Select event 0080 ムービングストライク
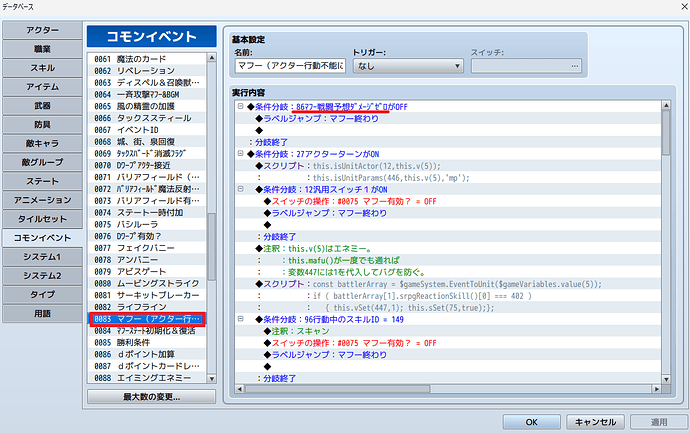 pos(147,283)
